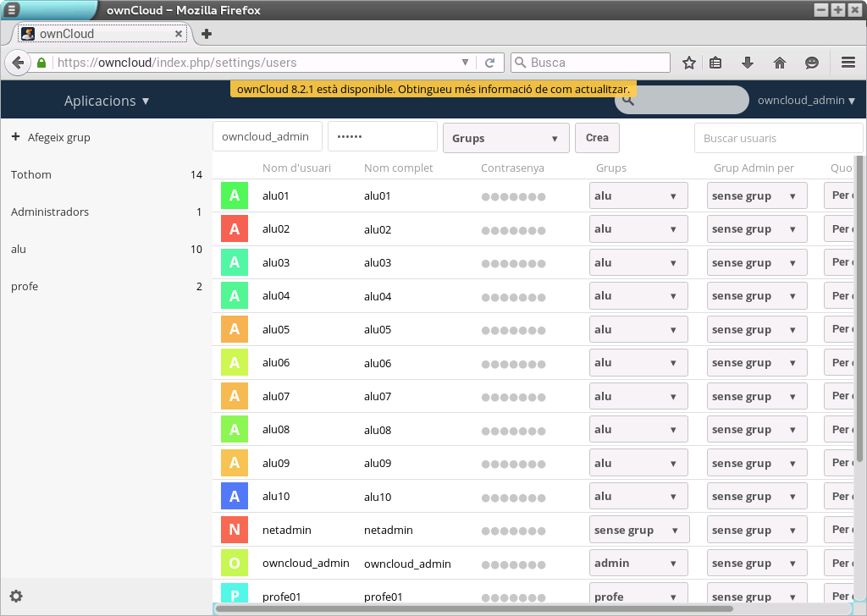Screen dimensions: 867x616
Task: Click the Firefox back arrow button
Action: click(x=18, y=63)
